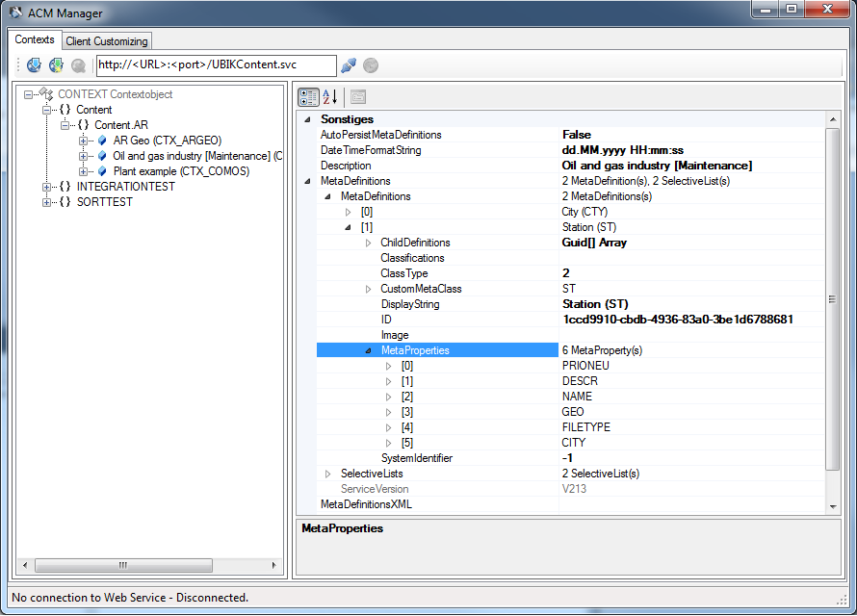The height and width of the screenshot is (616, 857).
Task: Select the AutoPersistMetaDefinitions False value
Action: (577, 135)
